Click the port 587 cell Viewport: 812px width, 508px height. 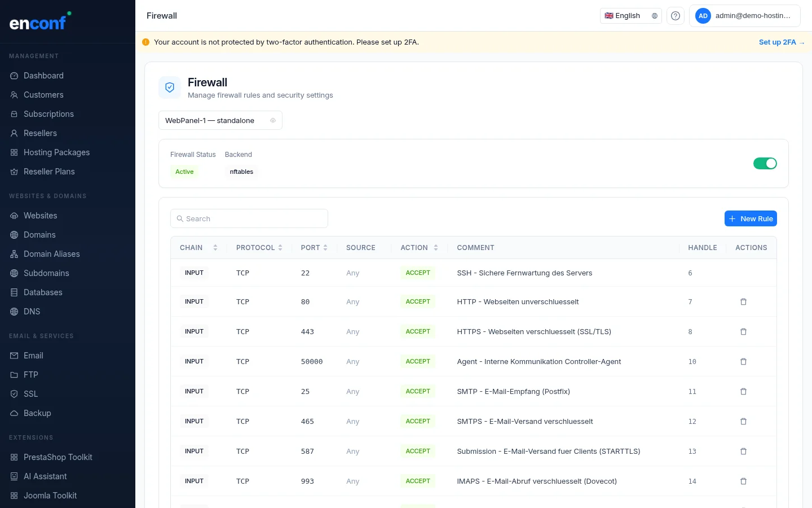pos(307,452)
